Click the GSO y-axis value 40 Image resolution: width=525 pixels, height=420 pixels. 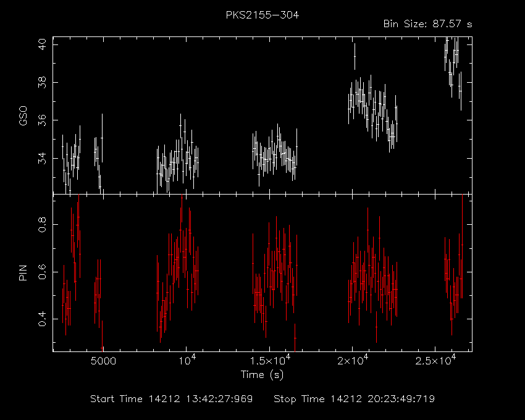click(42, 44)
